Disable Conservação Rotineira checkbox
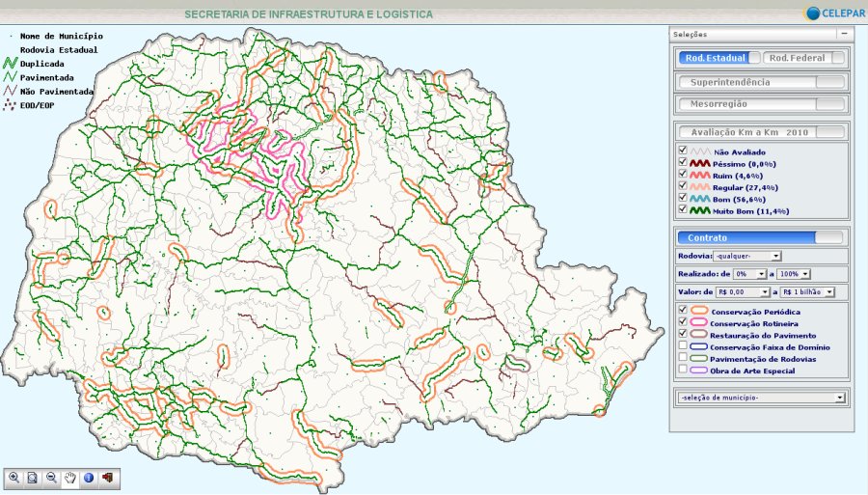This screenshot has width=868, height=495. (683, 322)
